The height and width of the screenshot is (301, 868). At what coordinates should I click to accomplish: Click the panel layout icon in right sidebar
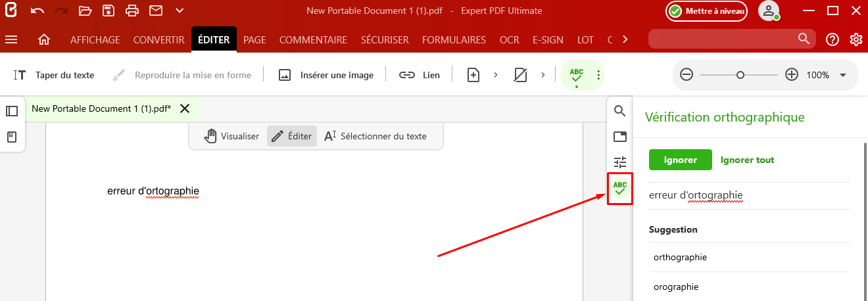click(619, 137)
